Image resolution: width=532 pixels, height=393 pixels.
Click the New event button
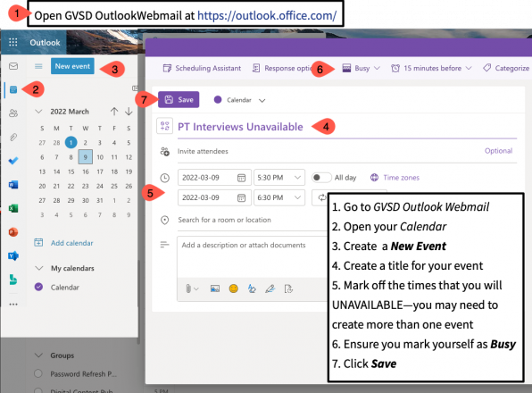[x=72, y=66]
